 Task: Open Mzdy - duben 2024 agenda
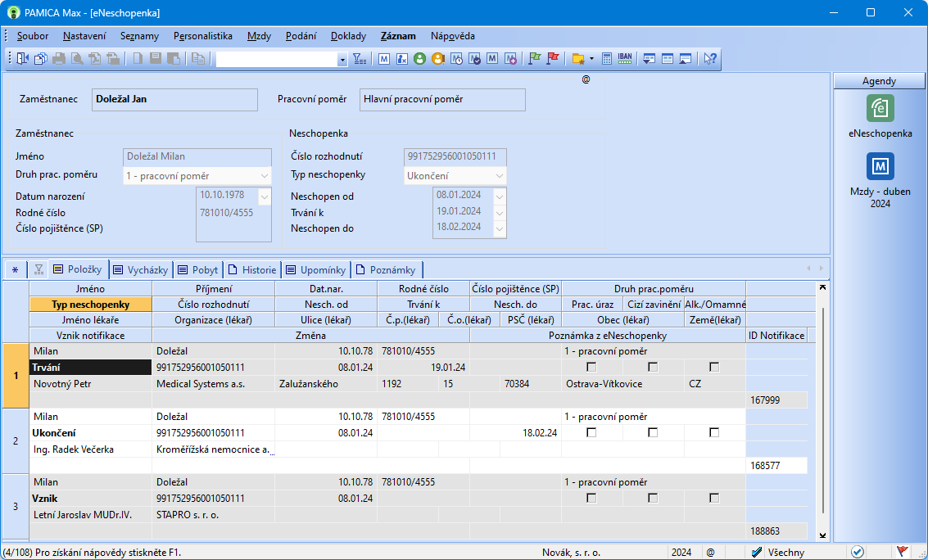pos(880,167)
